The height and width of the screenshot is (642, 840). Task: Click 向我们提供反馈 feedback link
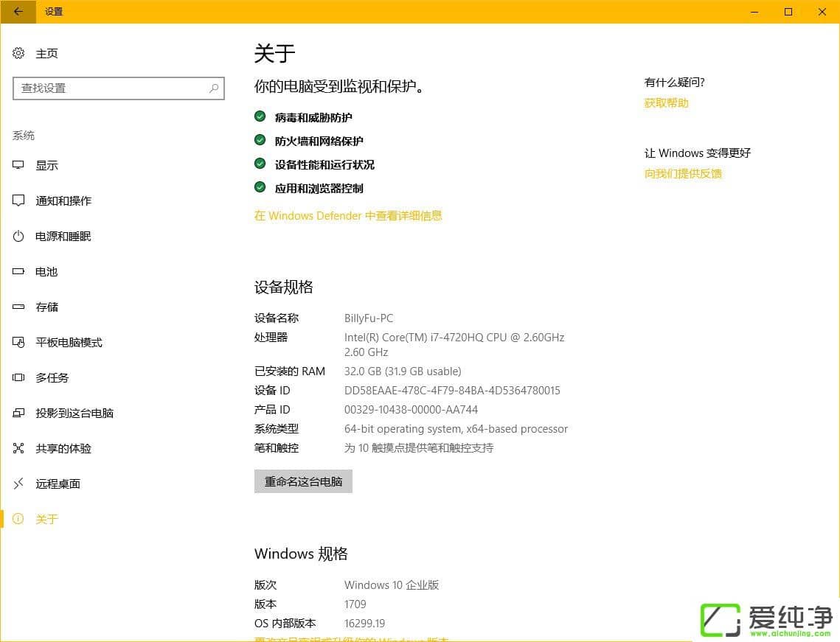pos(683,173)
